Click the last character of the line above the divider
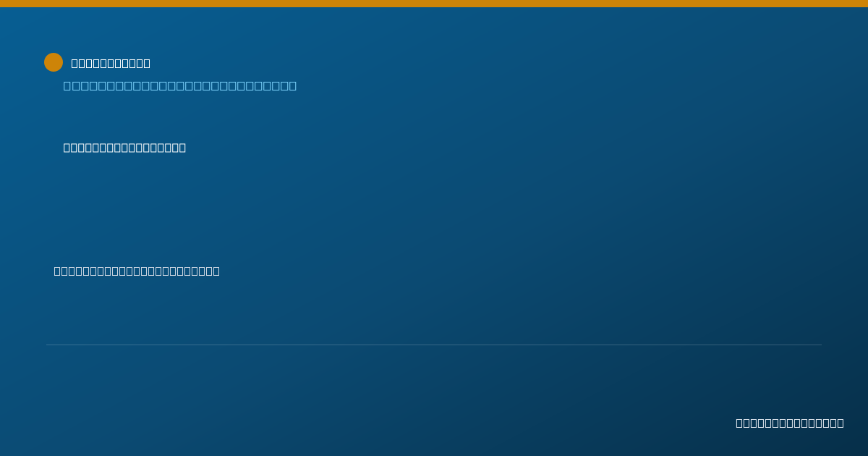Screen dimensions: 868x456 pos(216,271)
